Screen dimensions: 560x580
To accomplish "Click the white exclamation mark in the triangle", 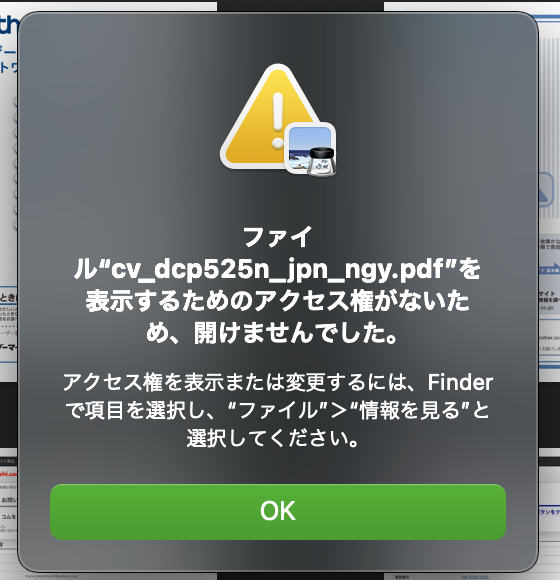I will point(278,121).
